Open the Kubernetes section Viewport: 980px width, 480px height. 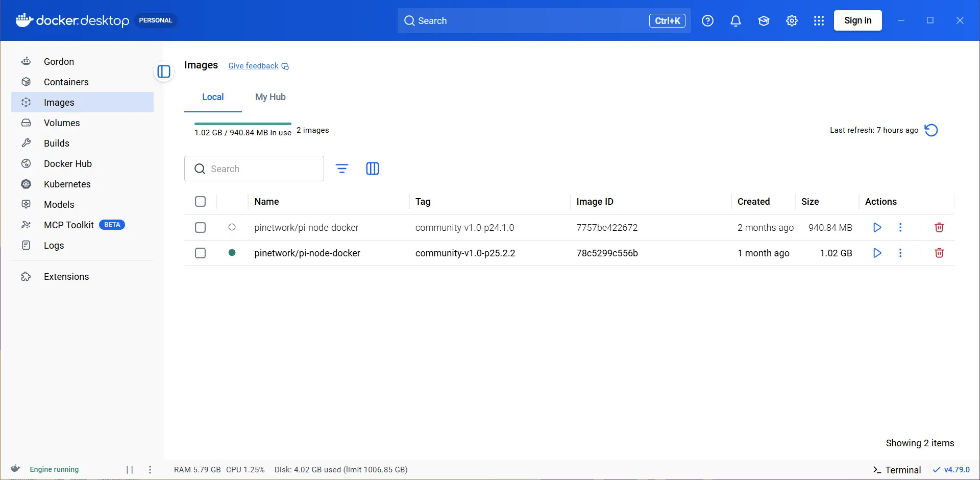82,184
